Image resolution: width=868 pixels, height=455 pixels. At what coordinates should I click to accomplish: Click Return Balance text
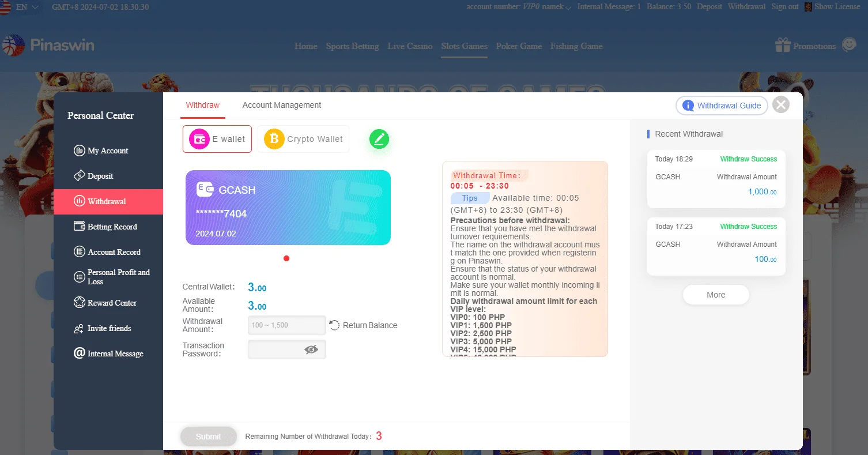click(x=370, y=325)
